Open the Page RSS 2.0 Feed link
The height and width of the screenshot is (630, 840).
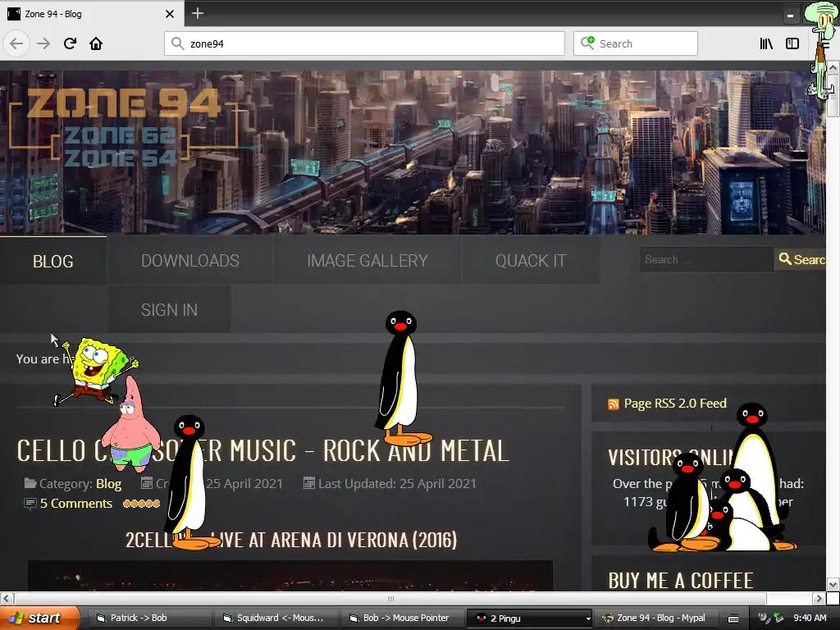[675, 404]
